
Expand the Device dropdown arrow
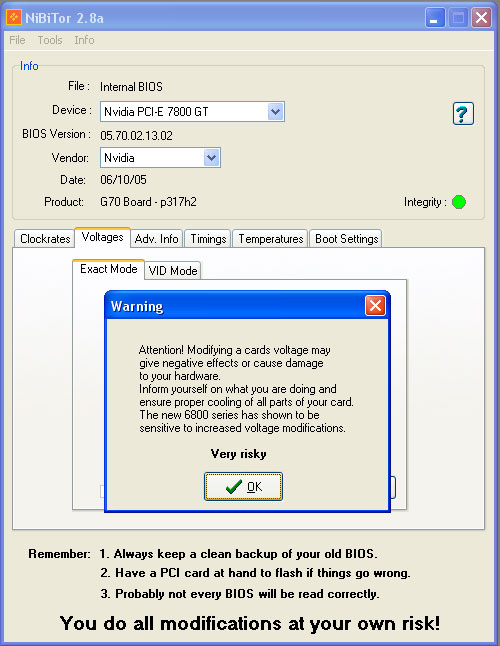(276, 112)
